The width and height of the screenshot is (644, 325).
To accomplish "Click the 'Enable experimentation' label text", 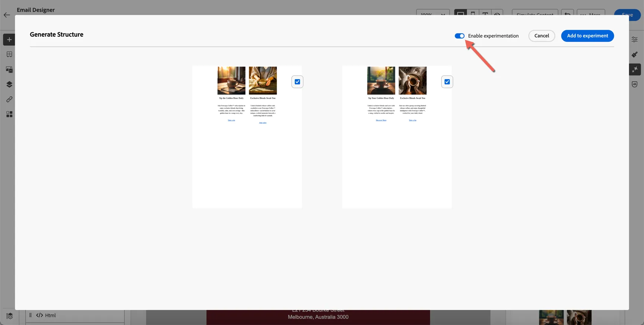I will coord(493,36).
